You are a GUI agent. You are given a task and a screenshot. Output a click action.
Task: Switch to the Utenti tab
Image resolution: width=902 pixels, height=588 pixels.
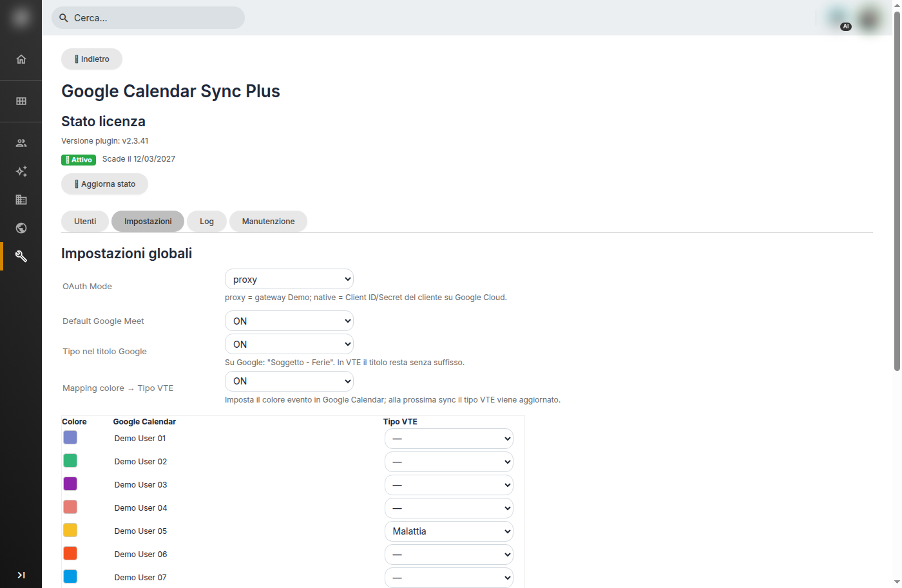coord(85,221)
